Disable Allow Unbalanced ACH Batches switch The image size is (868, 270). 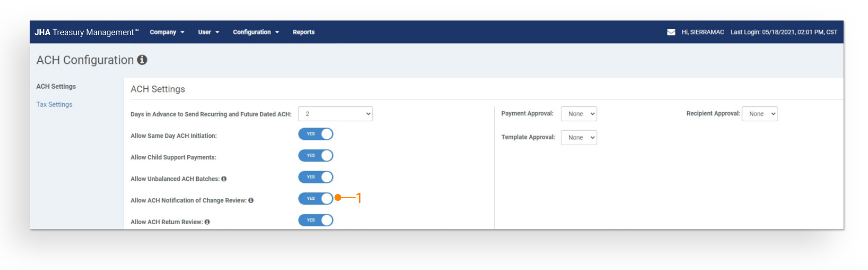tap(316, 177)
